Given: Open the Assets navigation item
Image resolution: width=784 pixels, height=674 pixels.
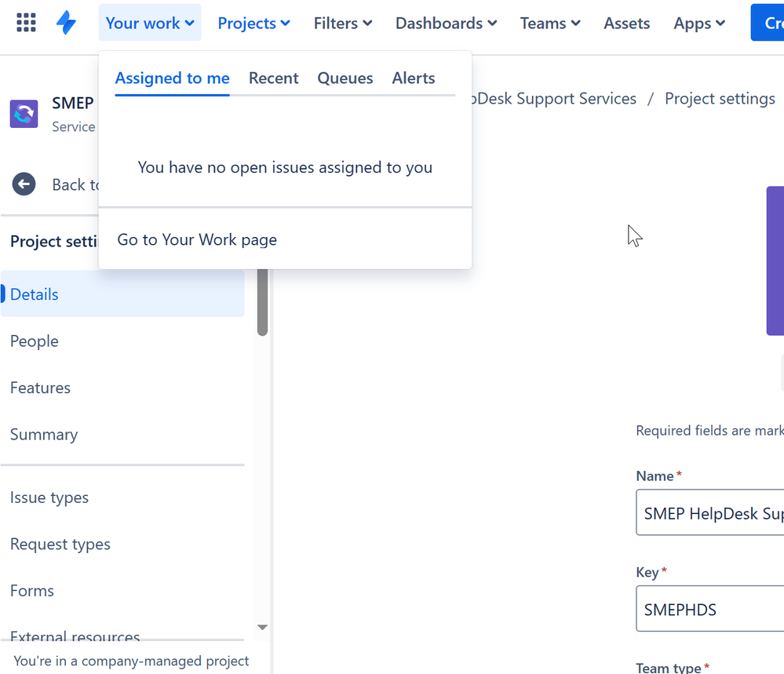Looking at the screenshot, I should [626, 23].
